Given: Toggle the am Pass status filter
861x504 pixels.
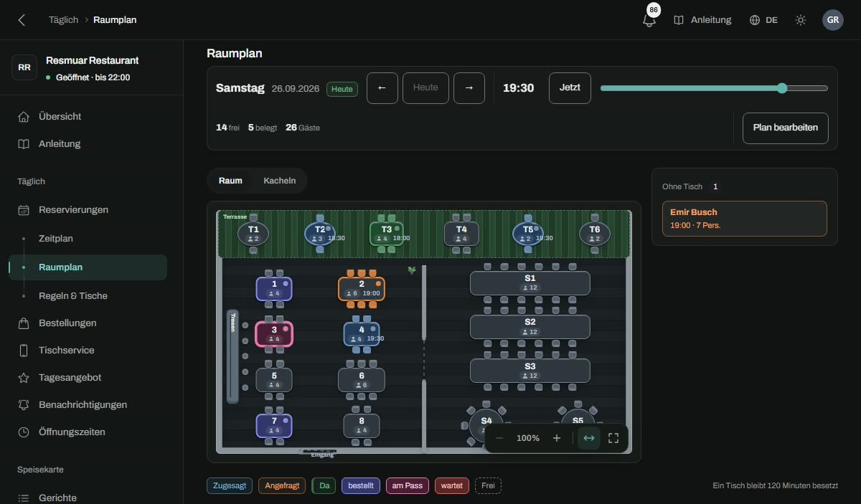Looking at the screenshot, I should click(x=407, y=485).
